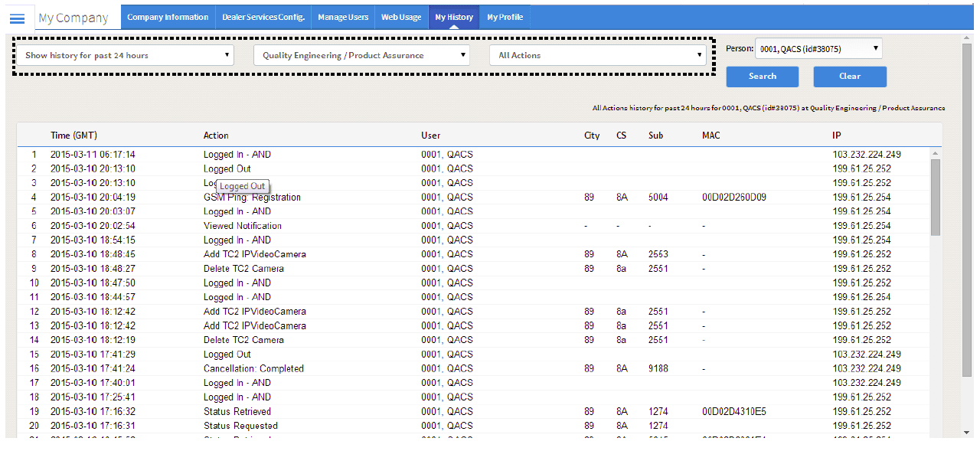Viewport: 980px width, 451px height.
Task: Expand the All Actions filter dropdown
Action: (x=598, y=55)
